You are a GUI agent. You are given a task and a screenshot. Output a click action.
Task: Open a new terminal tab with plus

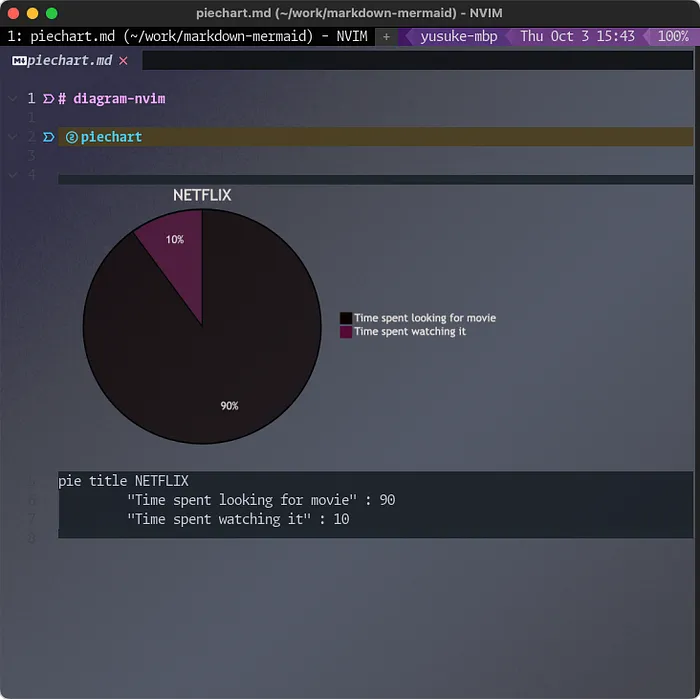pyautogui.click(x=386, y=37)
